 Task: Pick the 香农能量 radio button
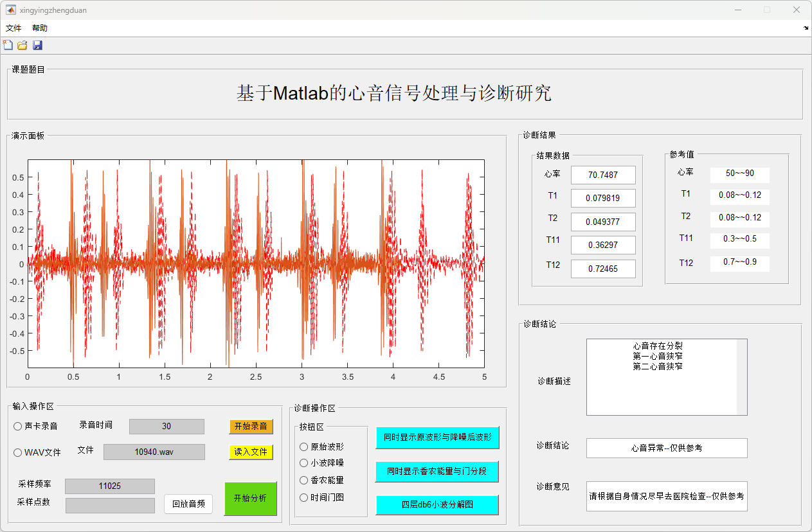(x=304, y=480)
